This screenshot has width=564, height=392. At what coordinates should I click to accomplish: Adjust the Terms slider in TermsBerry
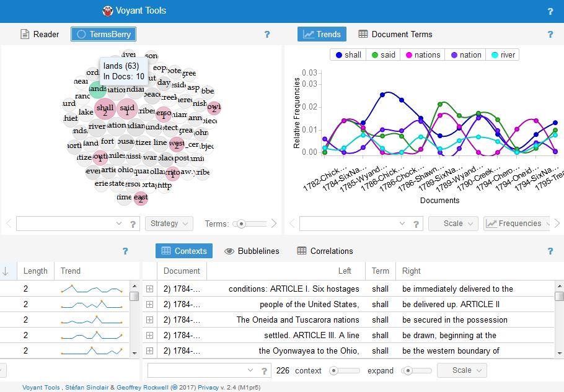[x=242, y=224]
